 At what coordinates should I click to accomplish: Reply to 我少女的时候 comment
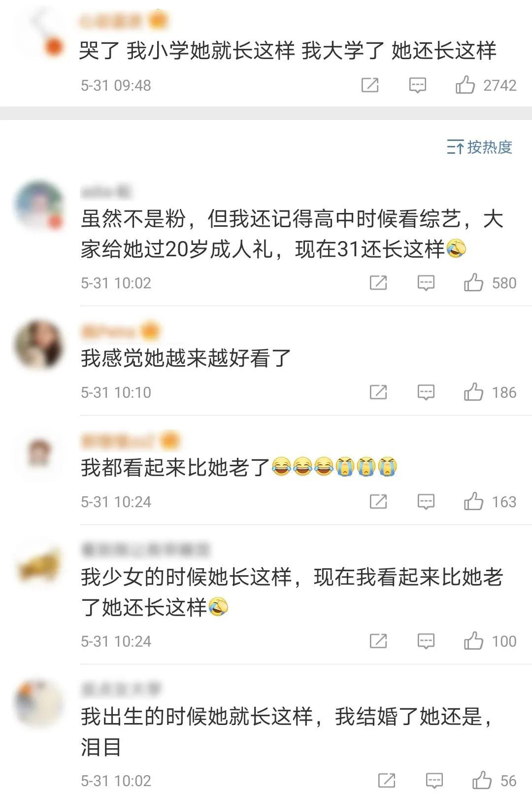click(x=426, y=641)
